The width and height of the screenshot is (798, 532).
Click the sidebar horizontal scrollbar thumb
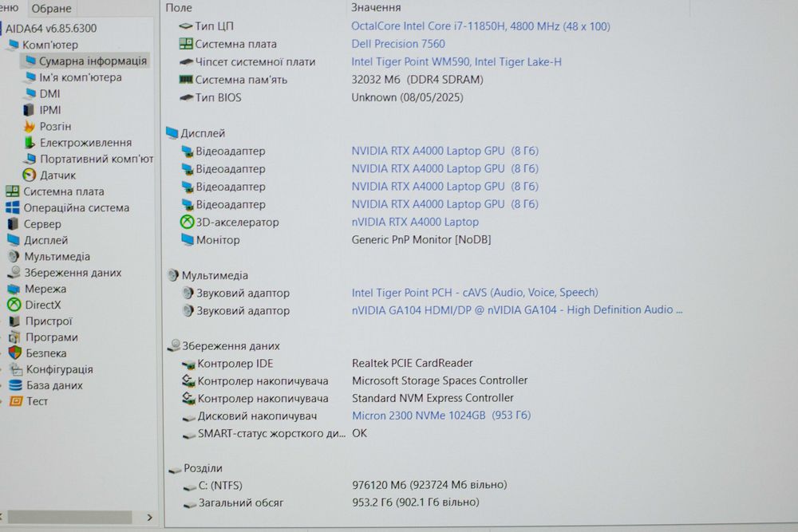(69, 518)
